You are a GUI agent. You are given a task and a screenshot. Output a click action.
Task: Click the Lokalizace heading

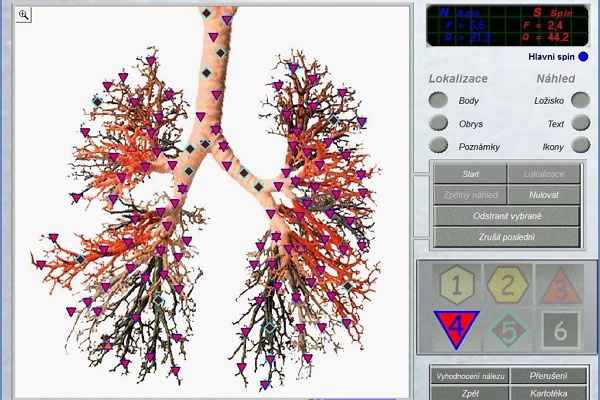pos(458,79)
